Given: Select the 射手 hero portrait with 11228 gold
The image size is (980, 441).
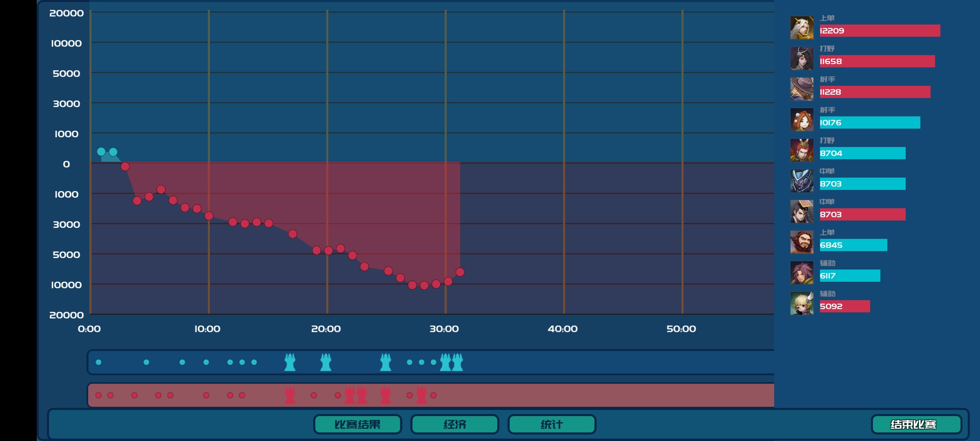Looking at the screenshot, I should click(802, 89).
